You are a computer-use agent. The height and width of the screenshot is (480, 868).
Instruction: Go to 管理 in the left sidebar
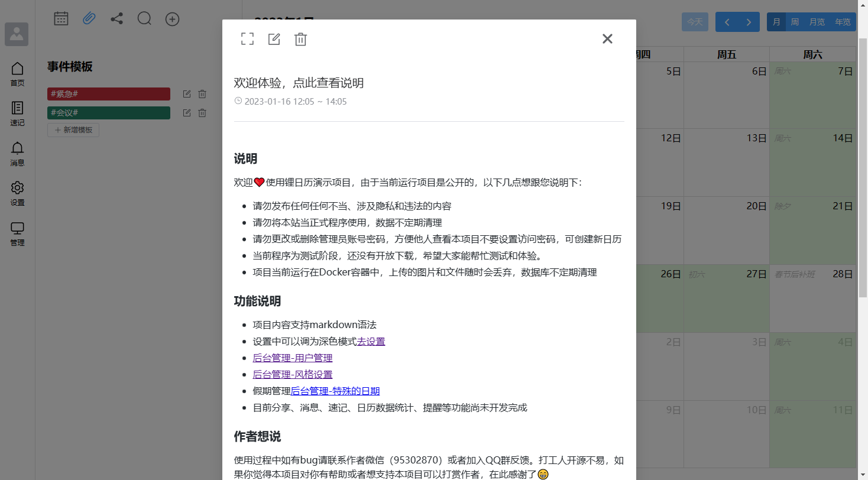18,233
